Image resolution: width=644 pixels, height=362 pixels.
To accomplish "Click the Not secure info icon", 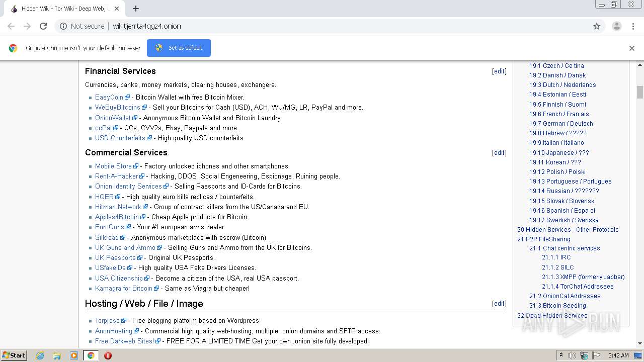I will pos(63,26).
